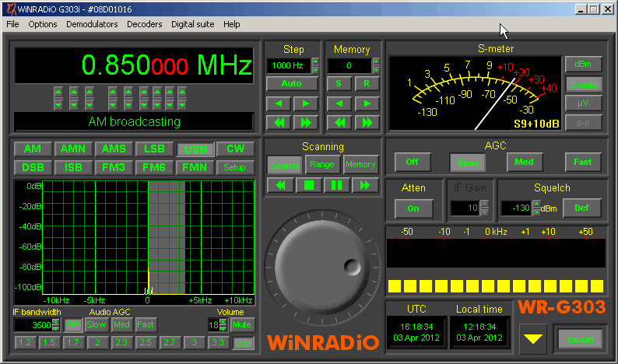Toggle the Atten On button

[413, 208]
